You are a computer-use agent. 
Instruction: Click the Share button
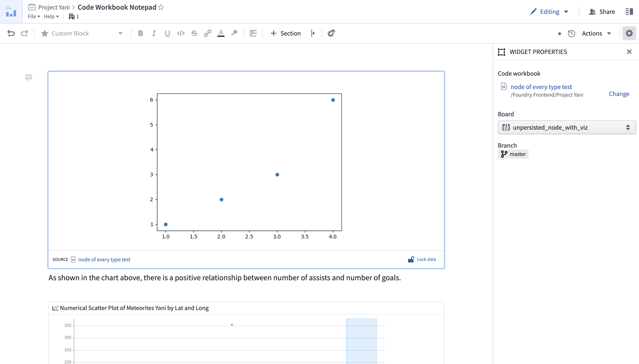click(602, 12)
